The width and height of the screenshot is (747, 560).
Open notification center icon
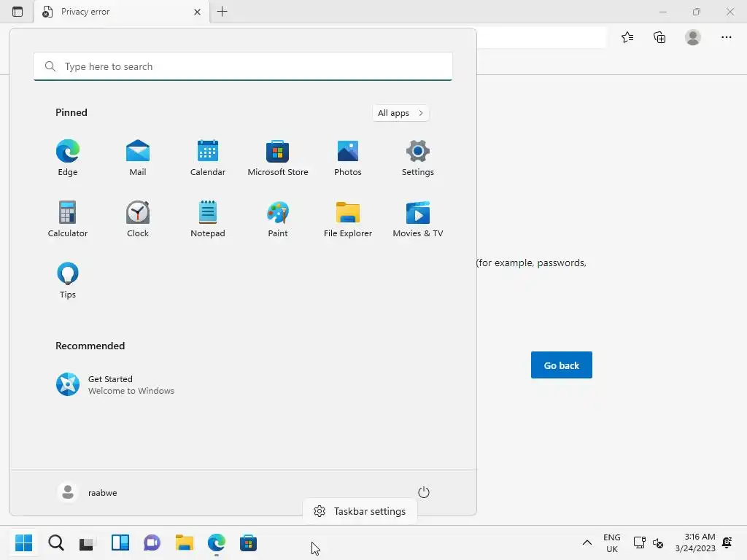pos(727,542)
